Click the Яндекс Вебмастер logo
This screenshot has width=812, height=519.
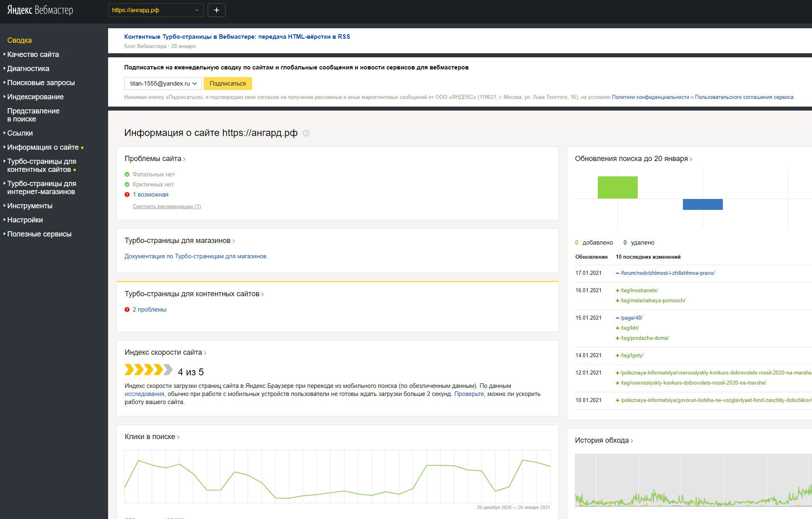[x=40, y=10]
